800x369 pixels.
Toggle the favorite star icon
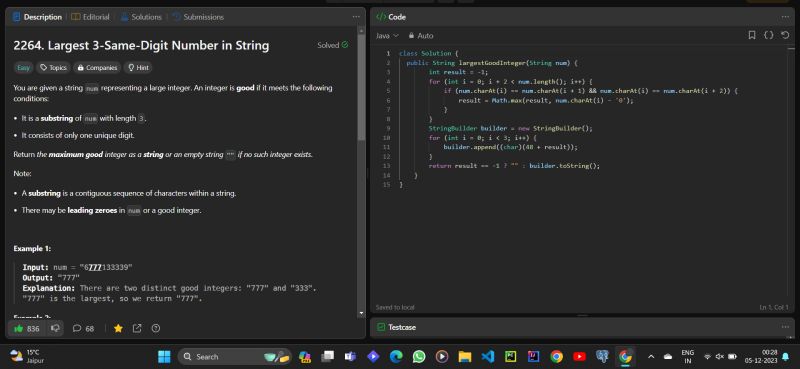click(x=118, y=329)
